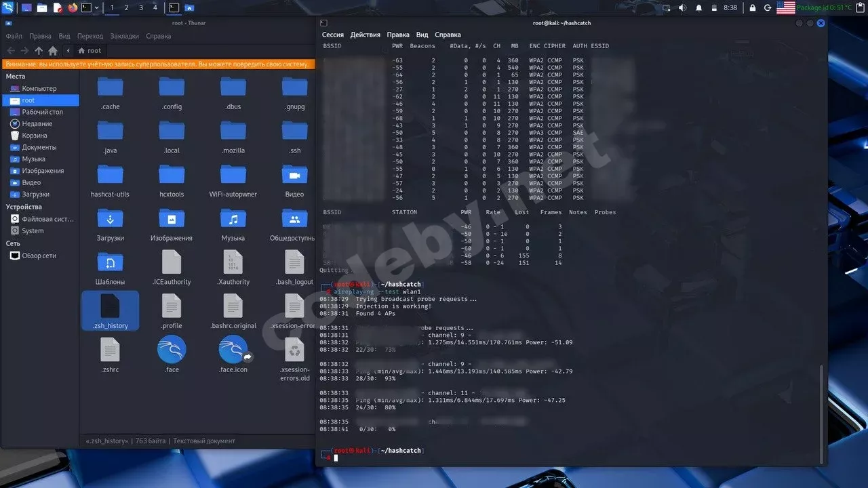Image resolution: width=868 pixels, height=488 pixels.
Task: Open Вид menu in Thunar
Action: point(64,36)
